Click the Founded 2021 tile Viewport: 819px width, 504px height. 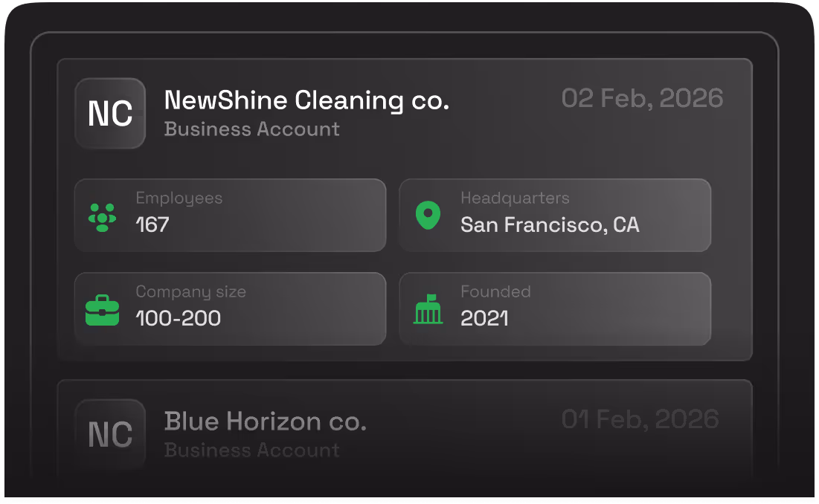click(555, 309)
